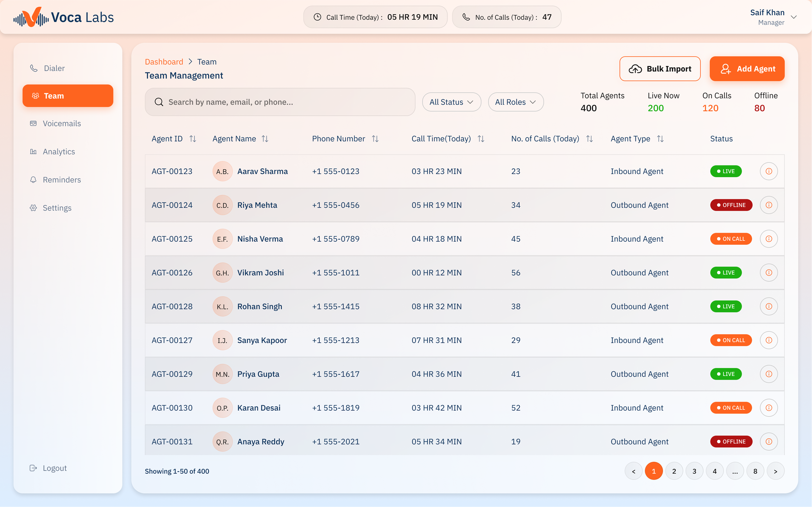The image size is (812, 507).
Task: Expand the All Status filter dropdown
Action: tap(451, 102)
